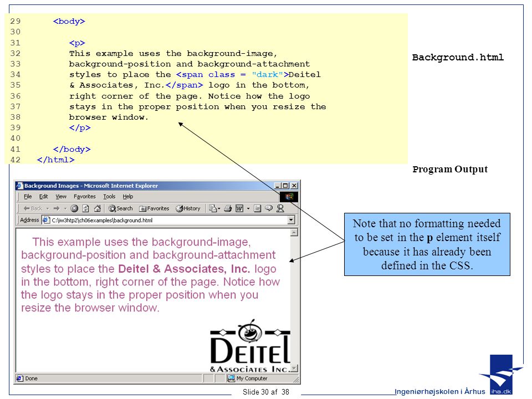
Task: Click the Windows flag throbber logo
Action: coord(289,197)
